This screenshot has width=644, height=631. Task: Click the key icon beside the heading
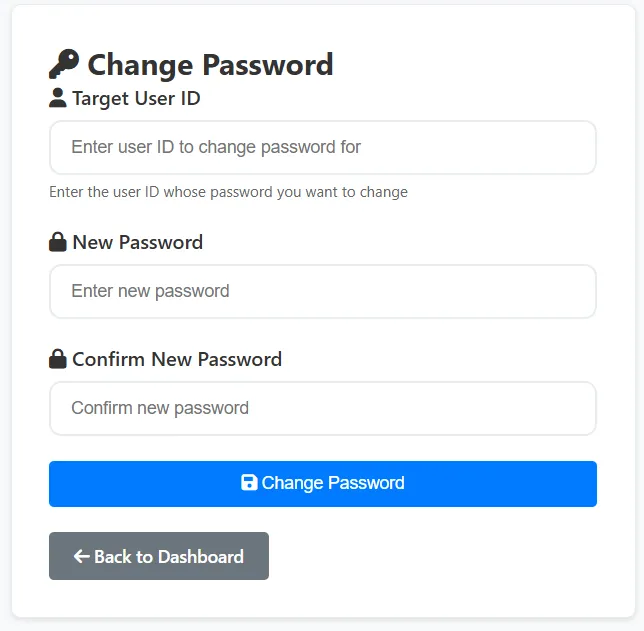point(63,65)
